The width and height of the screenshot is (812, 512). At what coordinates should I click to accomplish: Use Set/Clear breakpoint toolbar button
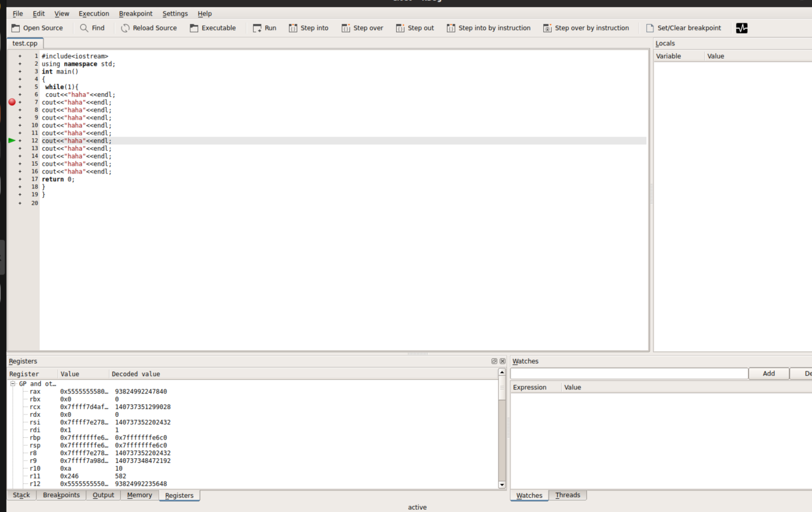[x=683, y=28]
